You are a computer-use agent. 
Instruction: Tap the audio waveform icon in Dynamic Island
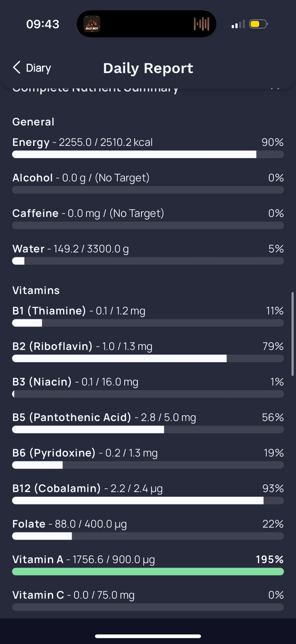tap(201, 24)
